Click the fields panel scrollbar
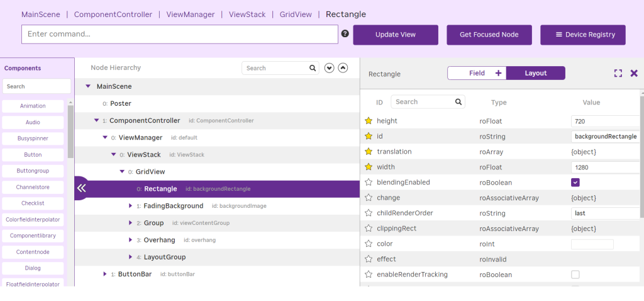Viewport: 644px width, 301px height. pos(642,157)
